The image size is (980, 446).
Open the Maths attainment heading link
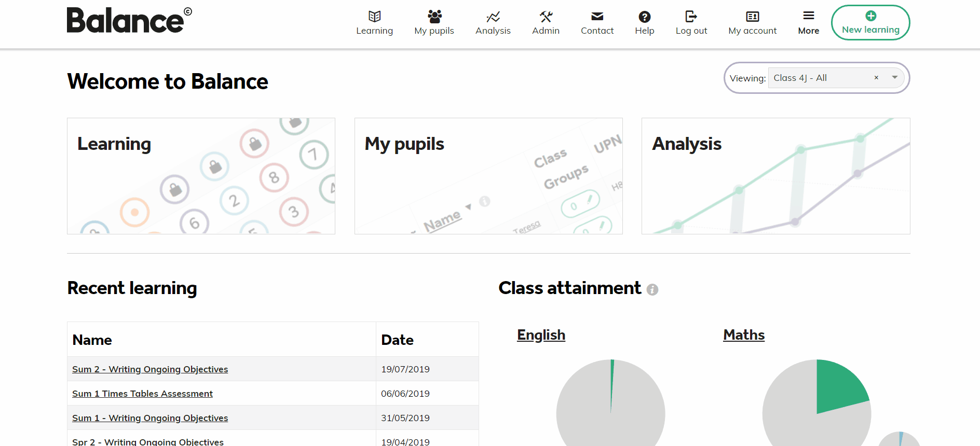tap(744, 335)
